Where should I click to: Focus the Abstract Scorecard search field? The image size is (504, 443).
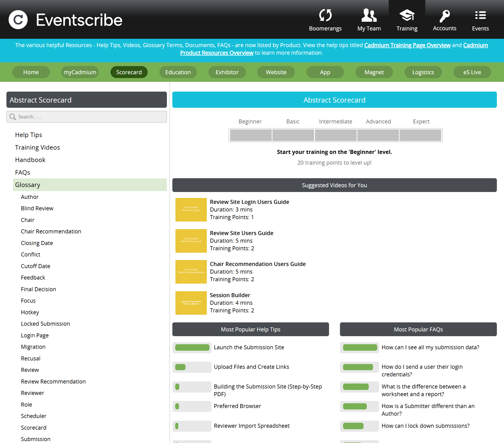tap(87, 117)
